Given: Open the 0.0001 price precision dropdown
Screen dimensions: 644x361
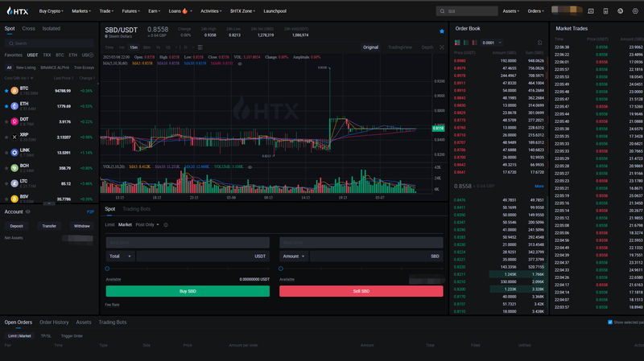Looking at the screenshot, I should coord(492,43).
